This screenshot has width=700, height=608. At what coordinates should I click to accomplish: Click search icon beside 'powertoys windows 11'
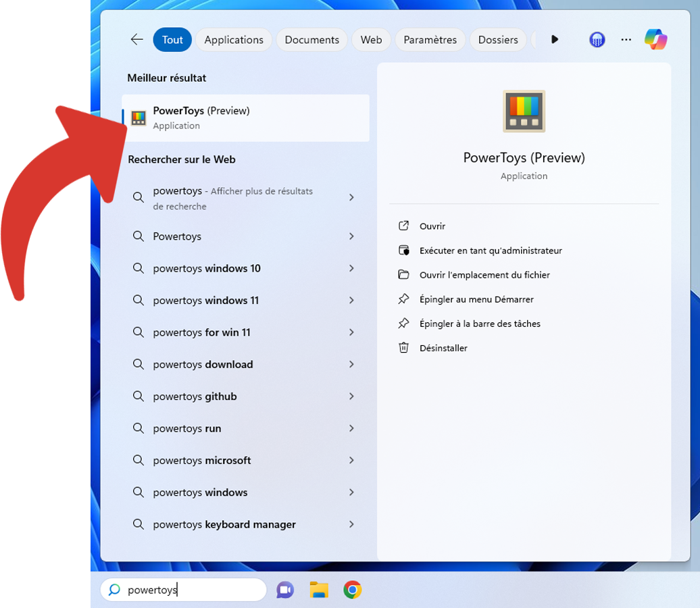pyautogui.click(x=139, y=301)
